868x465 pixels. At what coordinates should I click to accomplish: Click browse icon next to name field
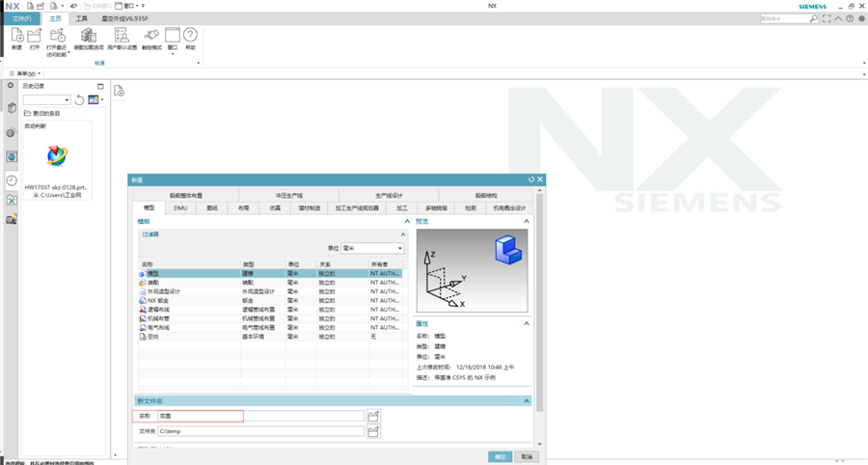(373, 416)
